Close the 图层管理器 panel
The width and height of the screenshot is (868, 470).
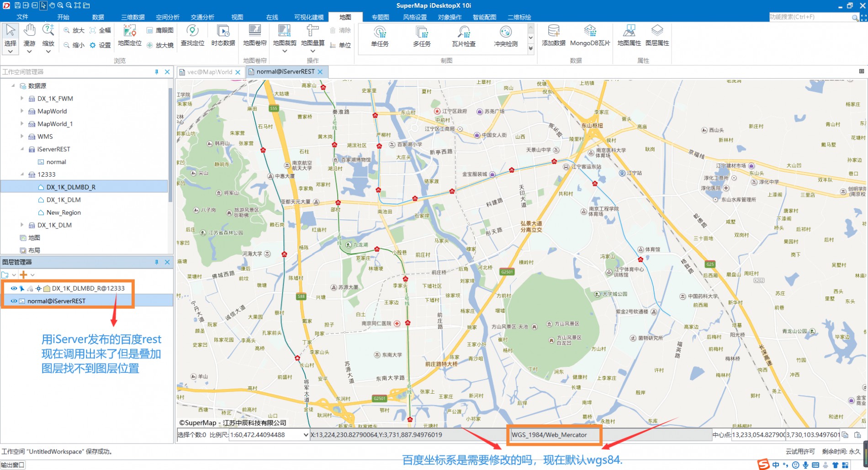(x=167, y=262)
